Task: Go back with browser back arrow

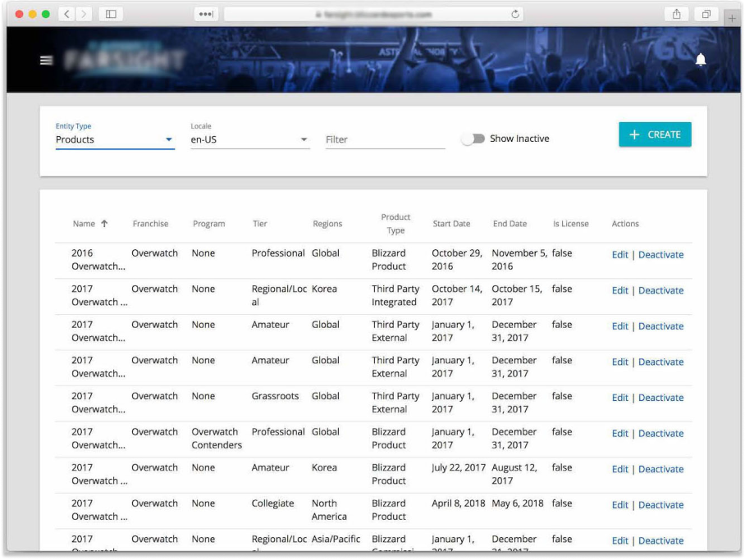Action: 66,14
